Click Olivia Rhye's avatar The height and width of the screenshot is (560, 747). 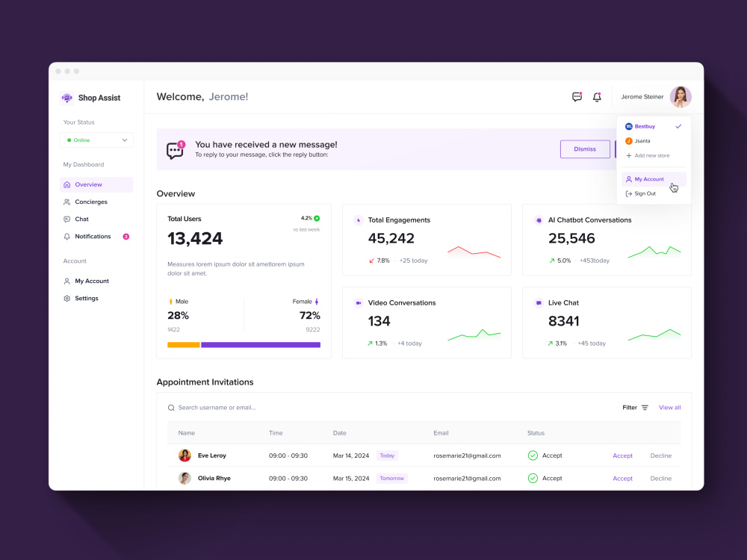[x=185, y=478]
